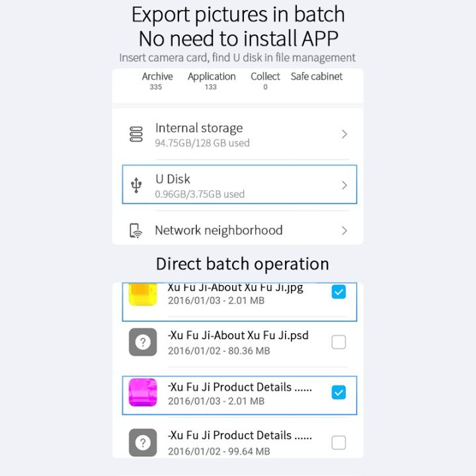This screenshot has height=476, width=476.
Task: Click the yellow thumbnail of About Xu Fu Ji.jpg
Action: (x=143, y=295)
